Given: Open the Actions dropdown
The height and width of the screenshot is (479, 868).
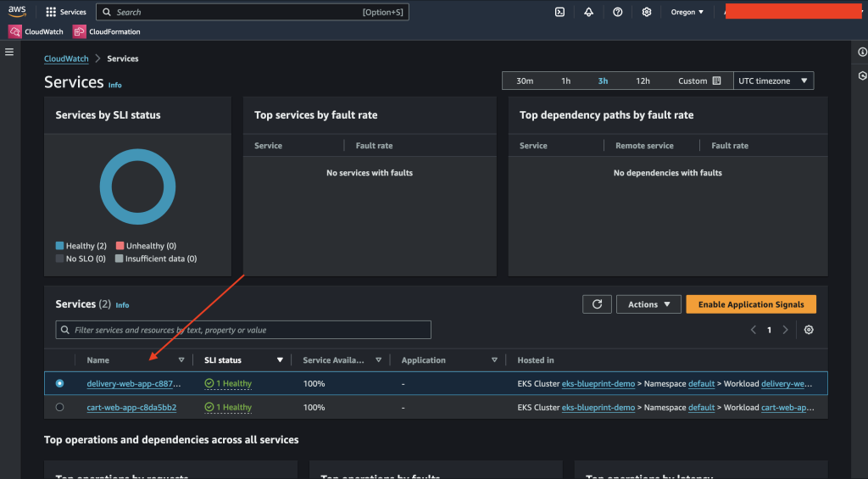Looking at the screenshot, I should pos(648,304).
